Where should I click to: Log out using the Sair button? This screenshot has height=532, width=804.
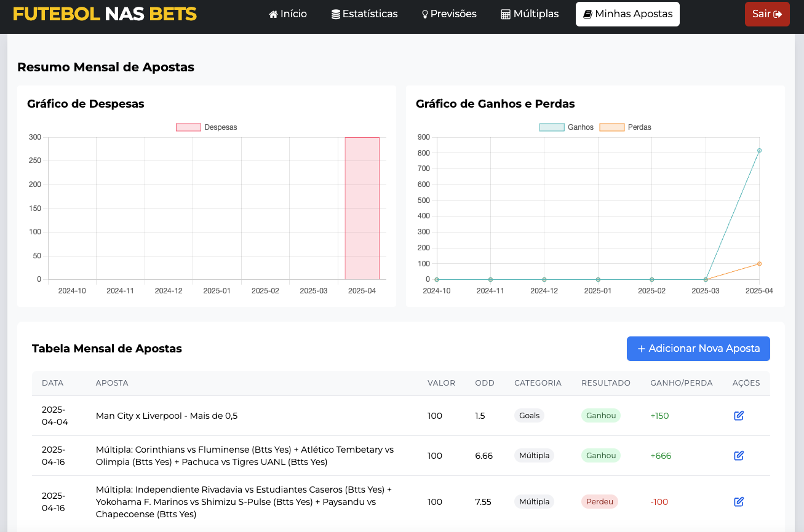(767, 14)
